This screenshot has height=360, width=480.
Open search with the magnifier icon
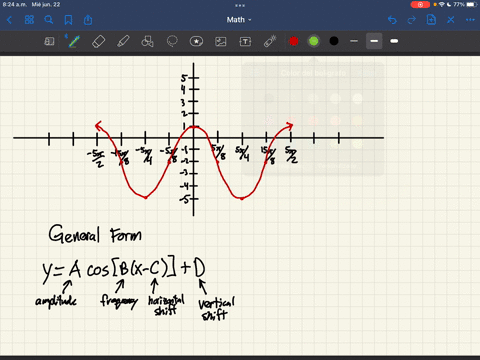[x=49, y=20]
